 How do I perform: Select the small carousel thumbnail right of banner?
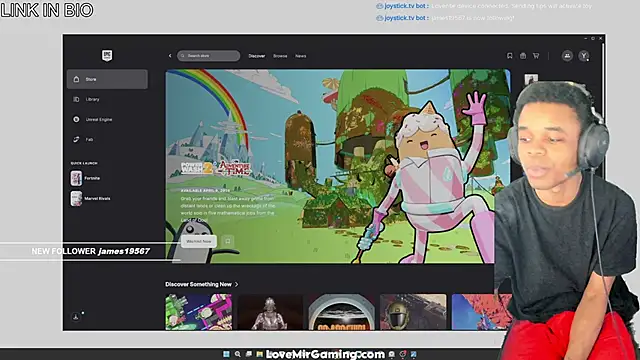tap(531, 79)
